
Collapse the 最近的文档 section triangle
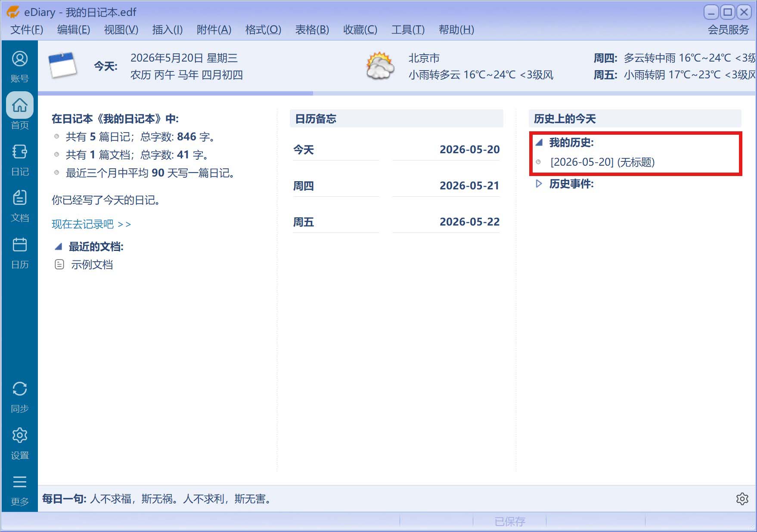click(59, 247)
